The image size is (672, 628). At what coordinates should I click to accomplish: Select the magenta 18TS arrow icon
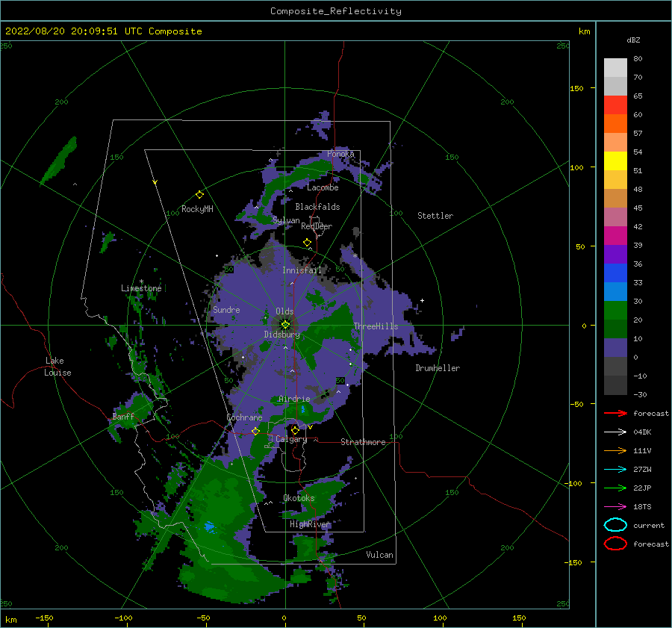(615, 507)
